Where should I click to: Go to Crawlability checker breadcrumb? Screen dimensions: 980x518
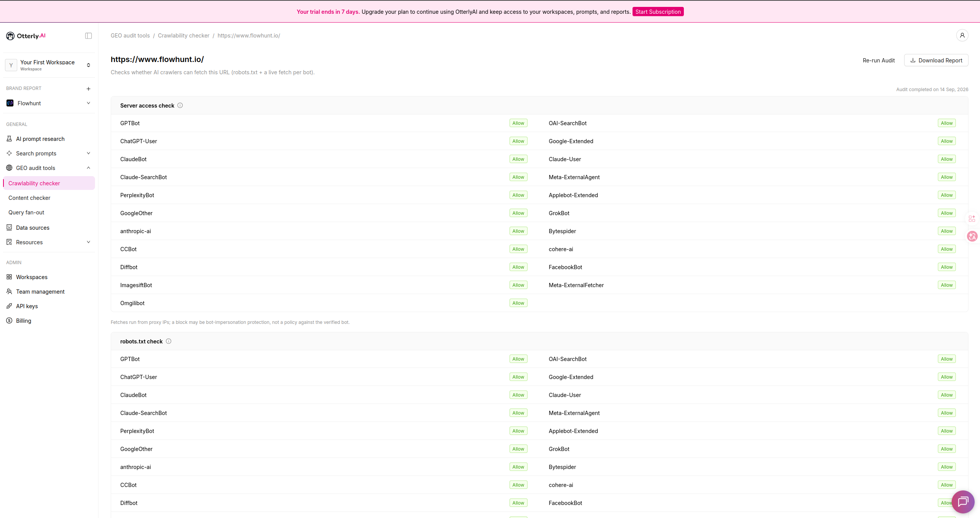(184, 35)
